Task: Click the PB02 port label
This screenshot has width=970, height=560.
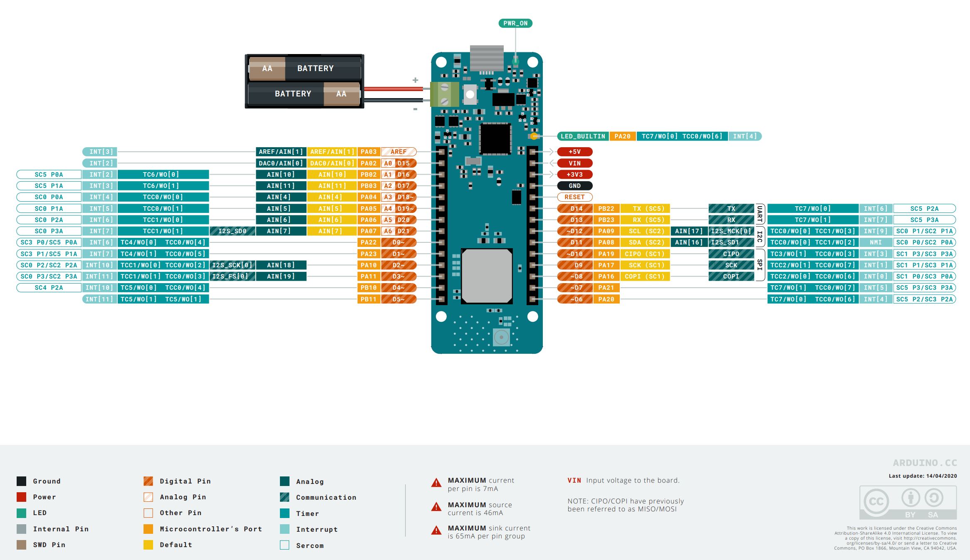Action: 369,175
